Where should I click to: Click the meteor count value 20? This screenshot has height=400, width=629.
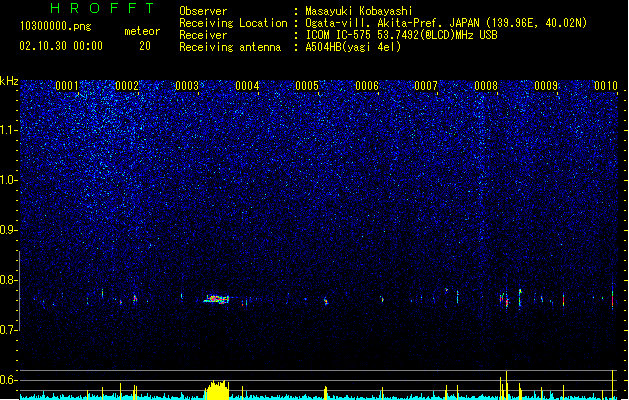pyautogui.click(x=145, y=46)
